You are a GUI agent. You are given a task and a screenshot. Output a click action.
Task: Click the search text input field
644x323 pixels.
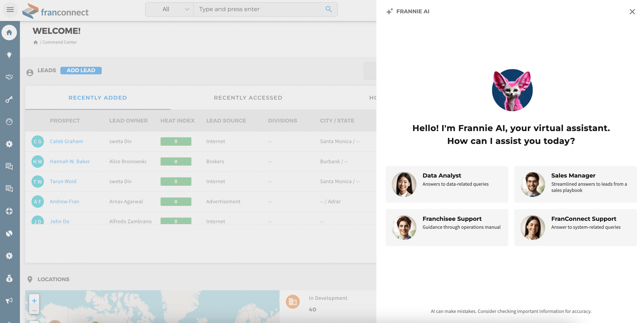click(x=256, y=9)
